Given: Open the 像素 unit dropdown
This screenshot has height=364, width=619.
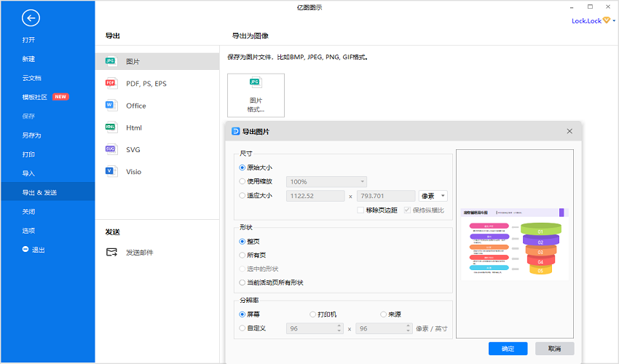Looking at the screenshot, I should [433, 195].
